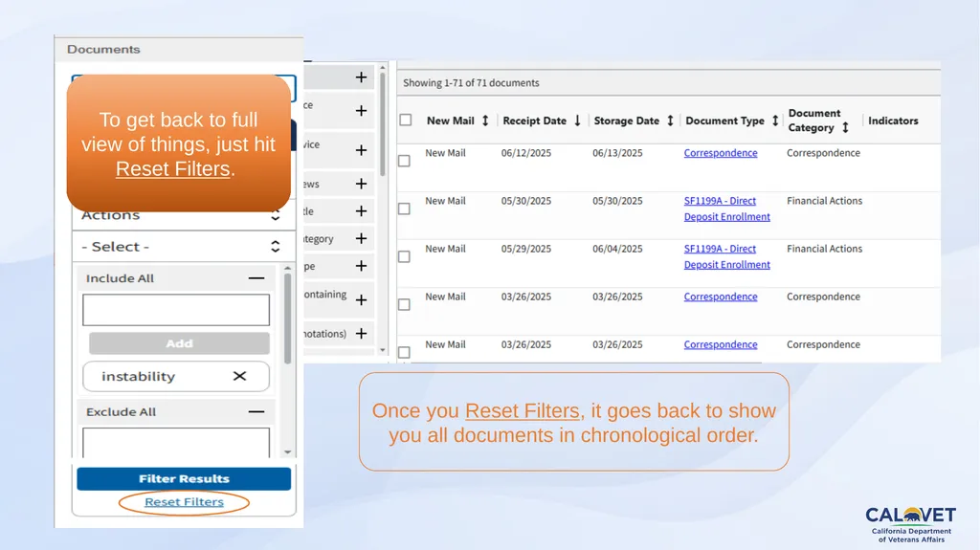Click the storage date 06/04/2025
The height and width of the screenshot is (550, 980).
tap(617, 249)
